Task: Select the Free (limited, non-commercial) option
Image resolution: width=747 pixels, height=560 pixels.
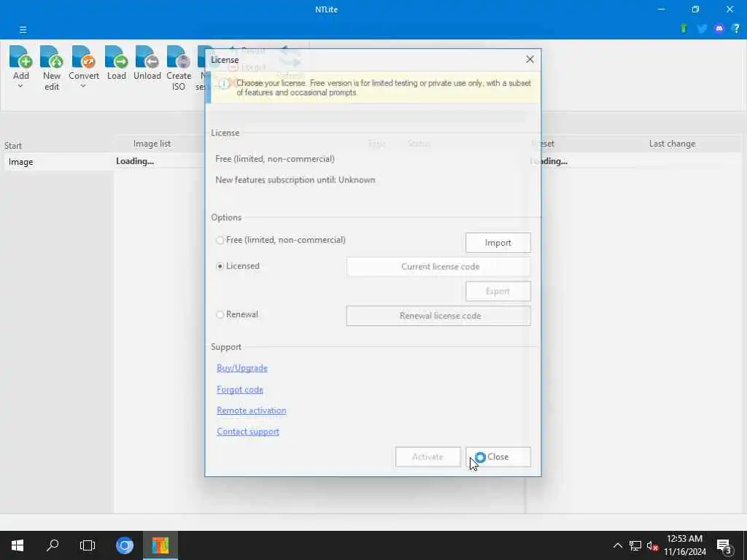Action: (x=281, y=240)
